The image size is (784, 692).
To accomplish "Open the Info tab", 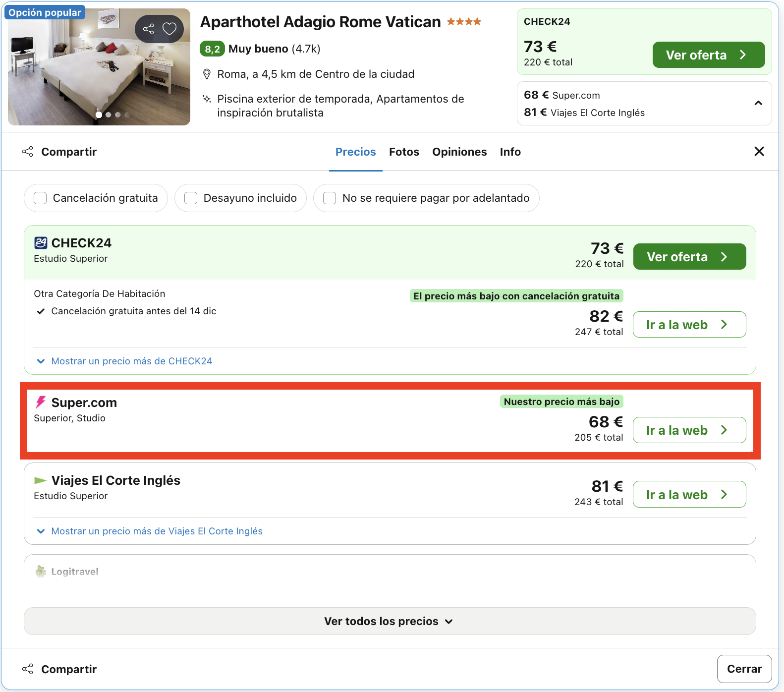I will pyautogui.click(x=510, y=152).
